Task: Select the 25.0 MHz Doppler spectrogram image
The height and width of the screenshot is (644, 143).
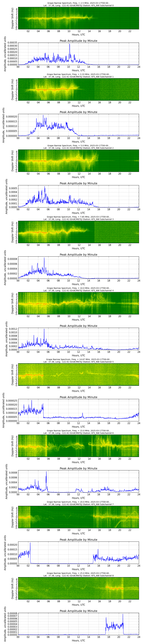Action: click(x=79, y=588)
